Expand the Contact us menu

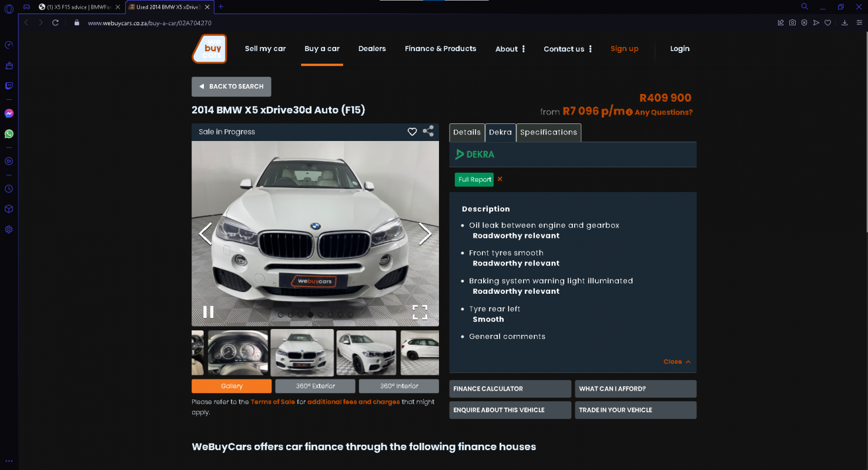pyautogui.click(x=568, y=49)
